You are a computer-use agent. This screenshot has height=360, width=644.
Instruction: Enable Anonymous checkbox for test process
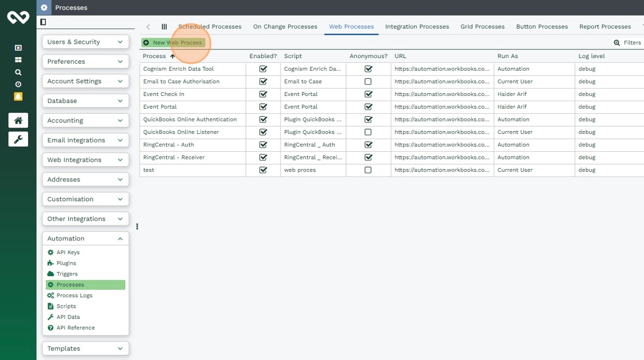[368, 170]
